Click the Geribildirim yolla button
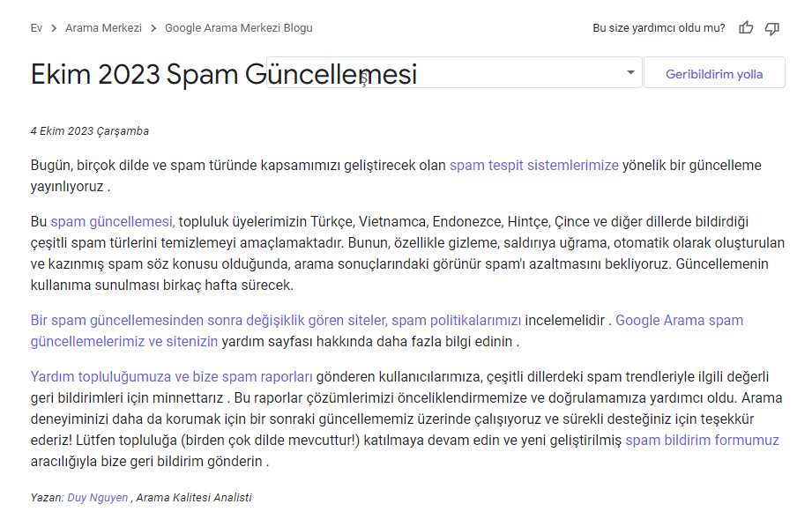The height and width of the screenshot is (519, 812). click(714, 74)
